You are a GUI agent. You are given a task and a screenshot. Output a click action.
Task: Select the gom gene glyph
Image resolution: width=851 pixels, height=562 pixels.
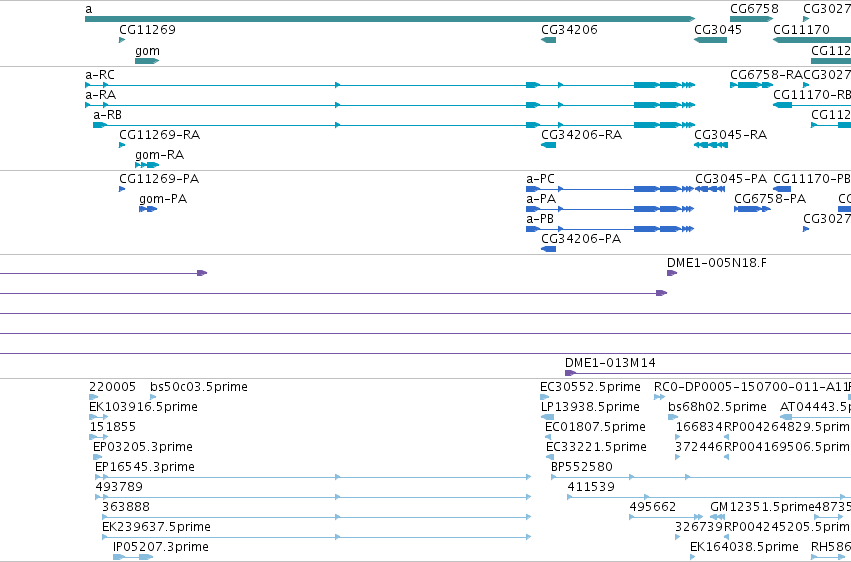[x=147, y=61]
